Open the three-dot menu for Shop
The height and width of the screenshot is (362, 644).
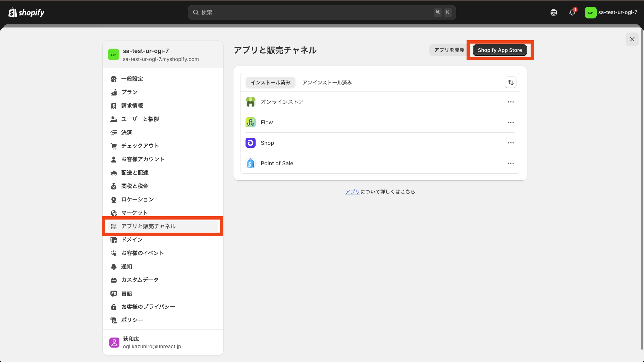[511, 142]
